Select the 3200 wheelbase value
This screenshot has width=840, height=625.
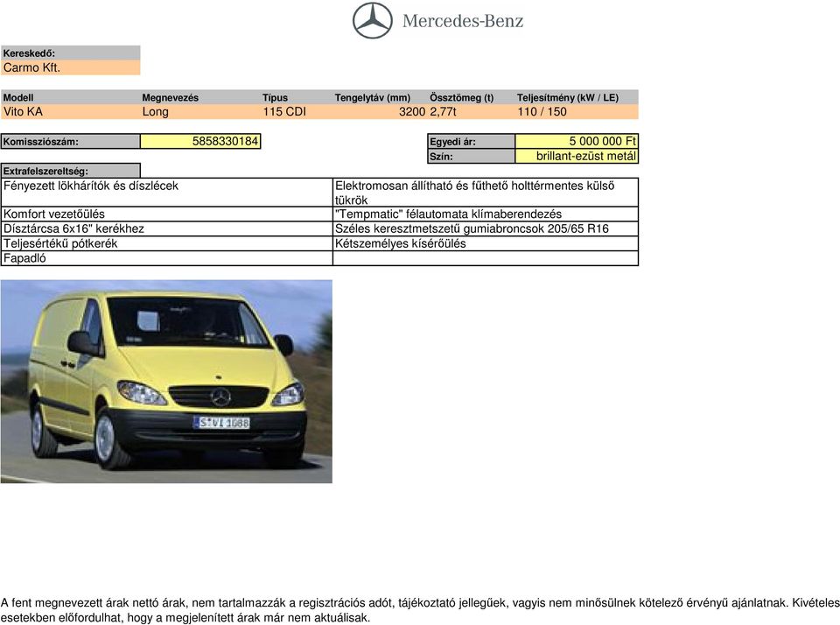pyautogui.click(x=412, y=111)
